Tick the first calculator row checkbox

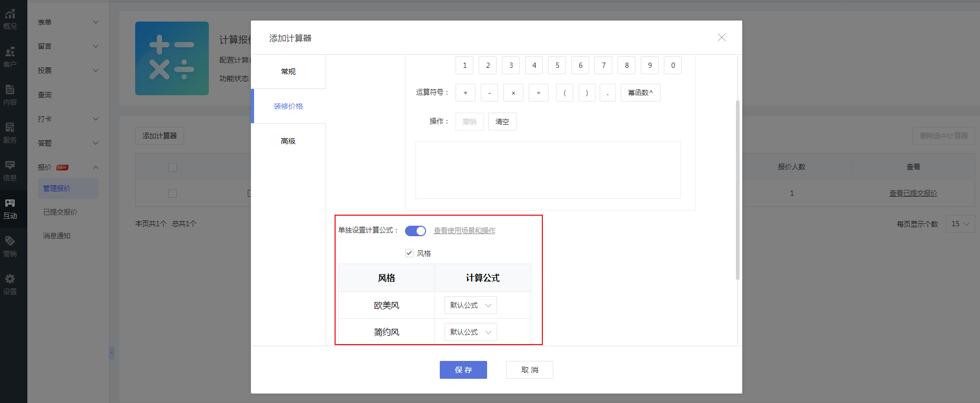click(173, 194)
